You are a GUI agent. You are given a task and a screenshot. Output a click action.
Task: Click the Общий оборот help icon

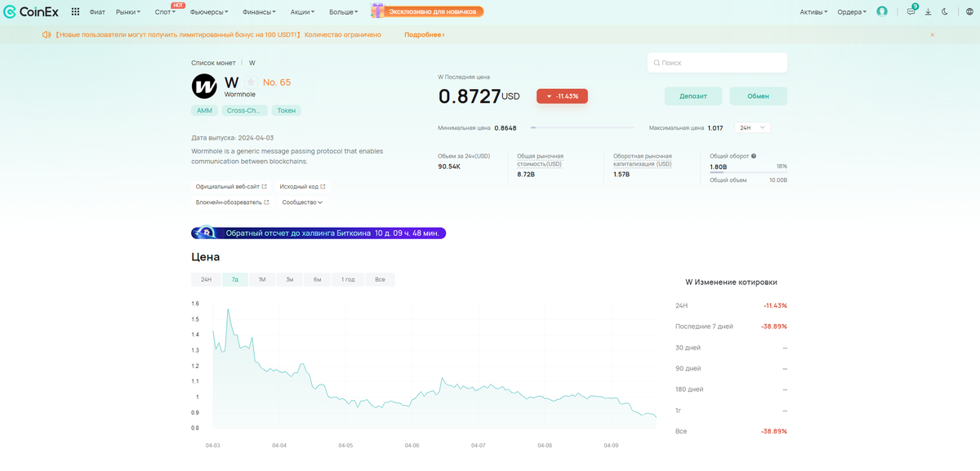753,156
